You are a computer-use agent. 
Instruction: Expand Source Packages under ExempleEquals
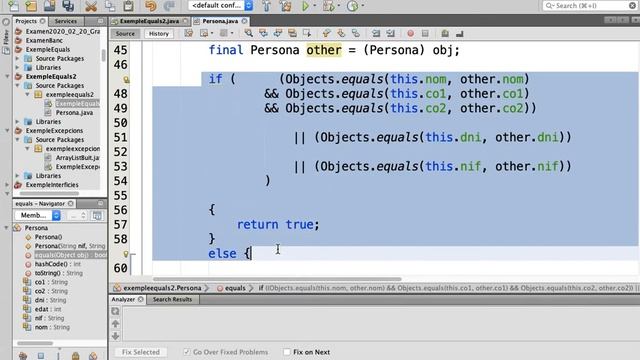(17, 58)
